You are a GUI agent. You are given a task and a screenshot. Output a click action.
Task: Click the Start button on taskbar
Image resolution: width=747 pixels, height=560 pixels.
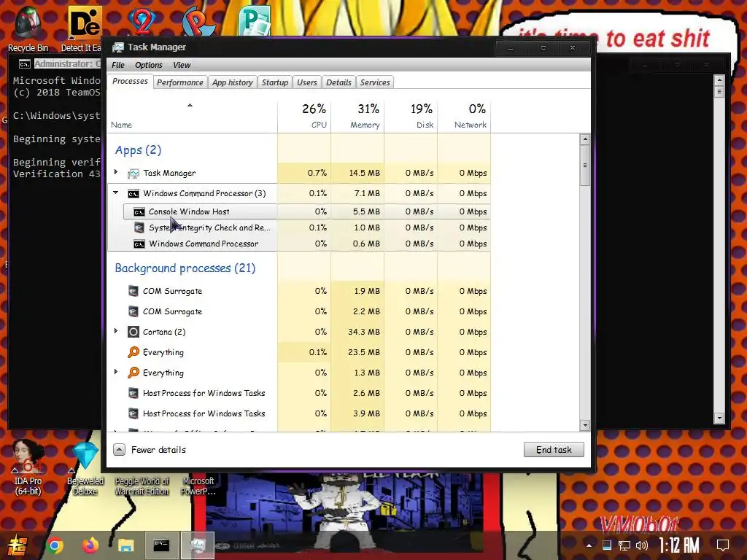(x=18, y=545)
